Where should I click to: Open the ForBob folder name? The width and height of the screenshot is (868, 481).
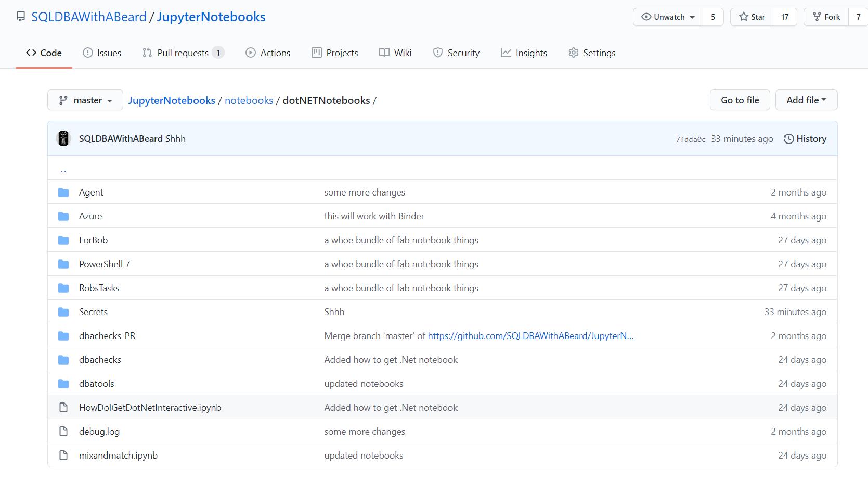94,240
